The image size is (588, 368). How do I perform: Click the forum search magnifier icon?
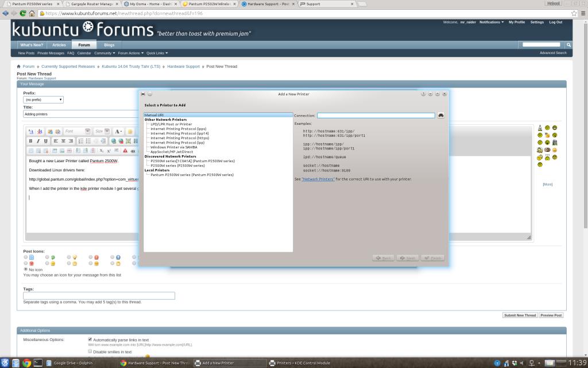point(568,45)
